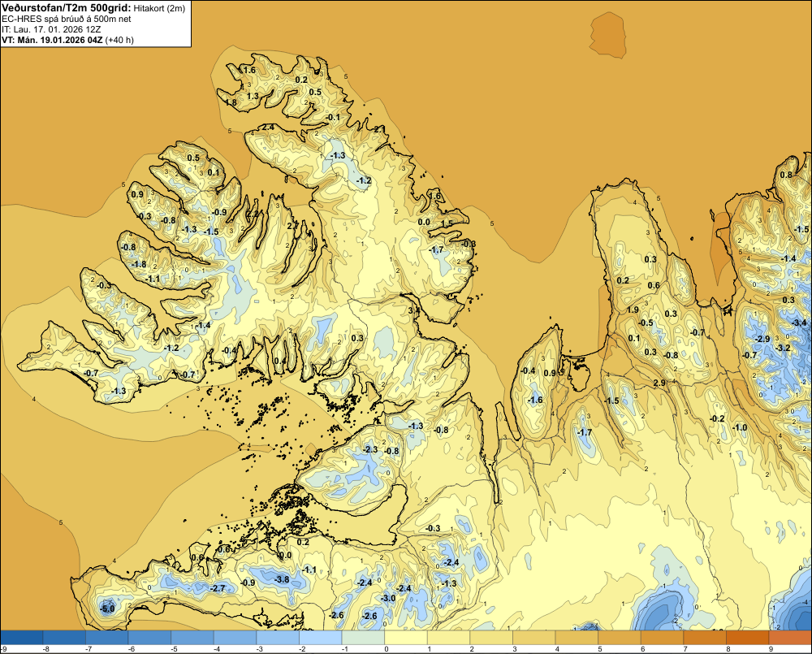The image size is (812, 654).
Task: Click the -3.2 temperature value
Action: tap(784, 348)
